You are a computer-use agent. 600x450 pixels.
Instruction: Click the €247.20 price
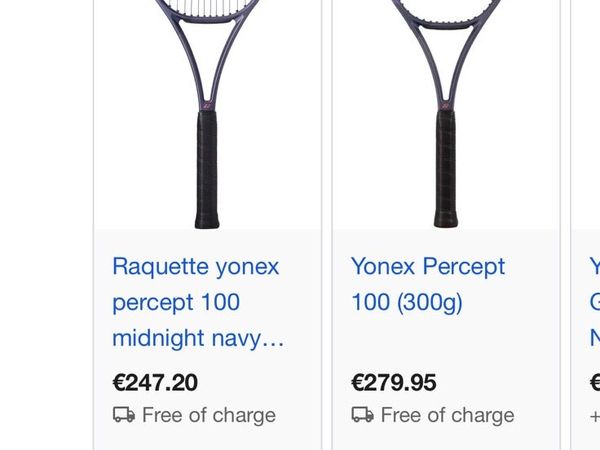click(x=155, y=382)
